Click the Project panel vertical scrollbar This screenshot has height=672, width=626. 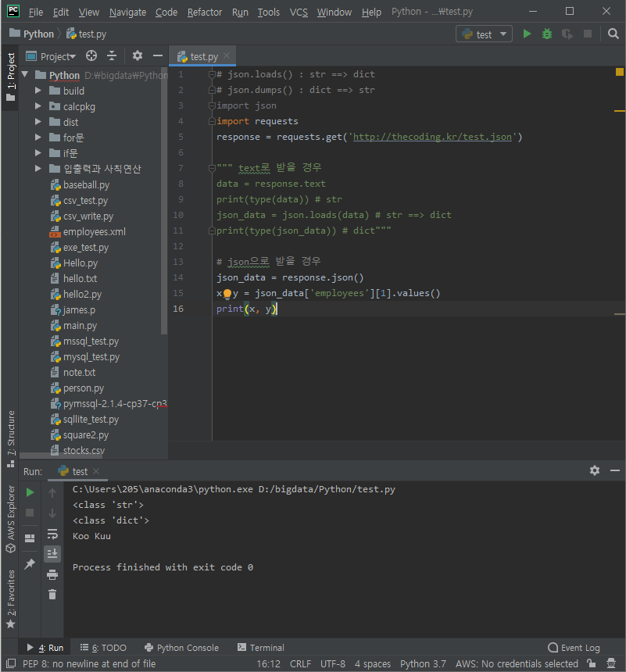click(x=164, y=202)
